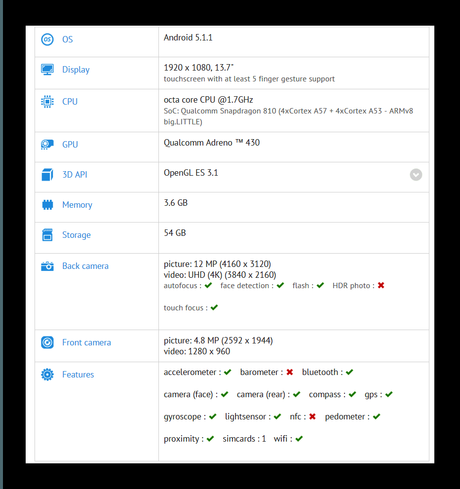The width and height of the screenshot is (460, 489).
Task: Click the 3D API cube icon
Action: (x=47, y=174)
